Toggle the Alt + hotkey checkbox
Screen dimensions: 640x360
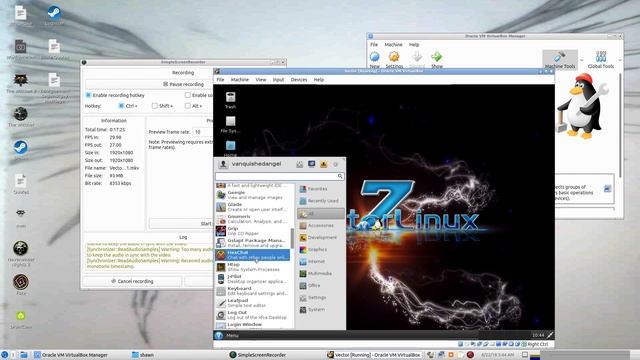tap(187, 106)
